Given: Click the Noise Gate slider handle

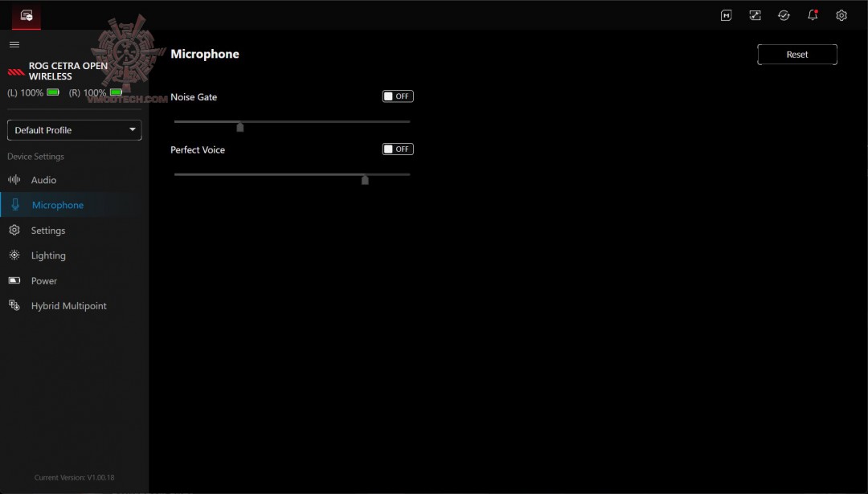Looking at the screenshot, I should pos(240,127).
